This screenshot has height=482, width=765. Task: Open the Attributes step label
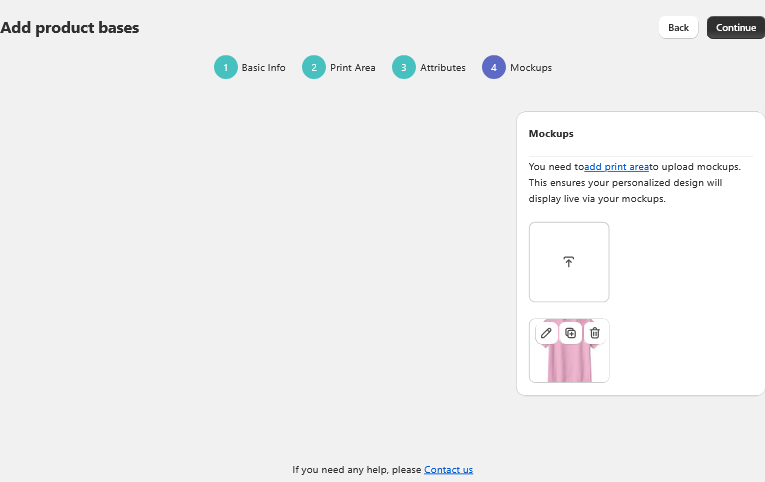click(x=442, y=68)
